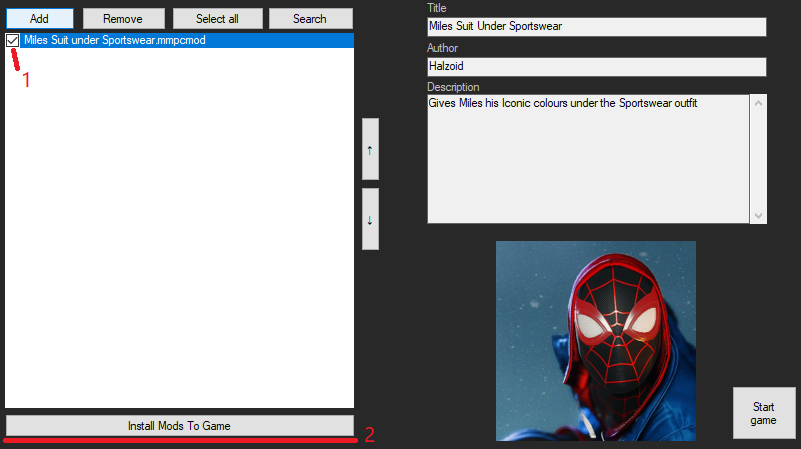This screenshot has height=449, width=801.
Task: Open the Search button
Action: [311, 19]
